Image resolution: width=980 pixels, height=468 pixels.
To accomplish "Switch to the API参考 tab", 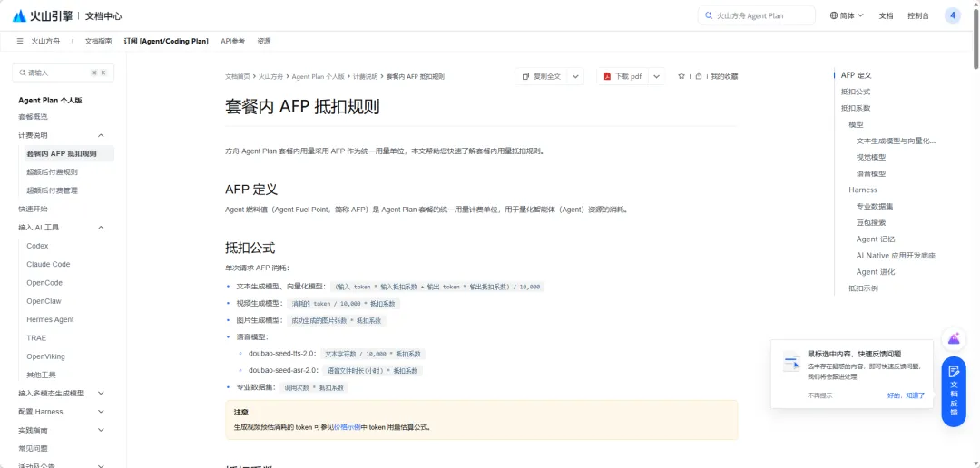I will click(232, 41).
